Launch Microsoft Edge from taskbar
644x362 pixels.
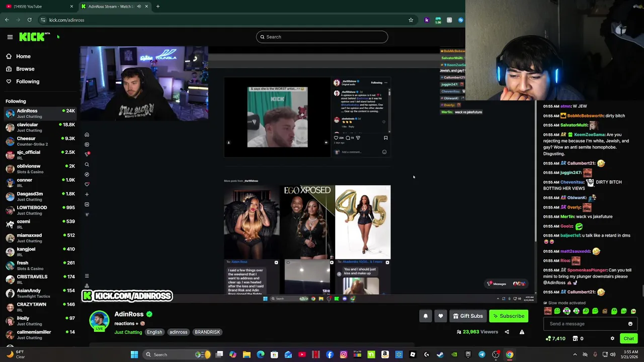261,354
